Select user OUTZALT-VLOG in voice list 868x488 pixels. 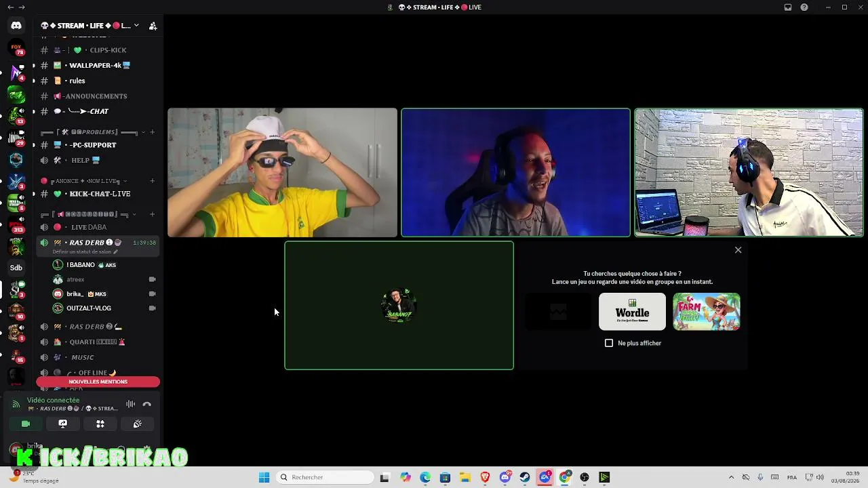click(104, 308)
